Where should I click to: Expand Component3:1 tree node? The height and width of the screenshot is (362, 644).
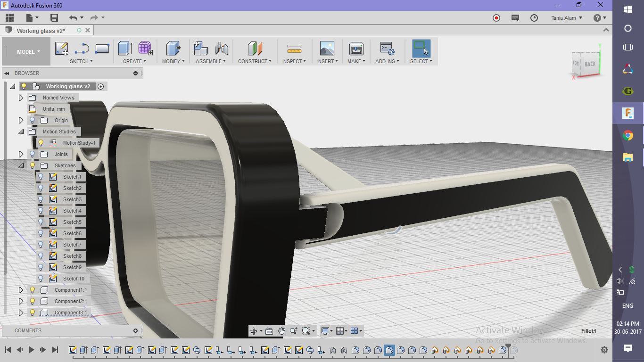[x=21, y=313]
